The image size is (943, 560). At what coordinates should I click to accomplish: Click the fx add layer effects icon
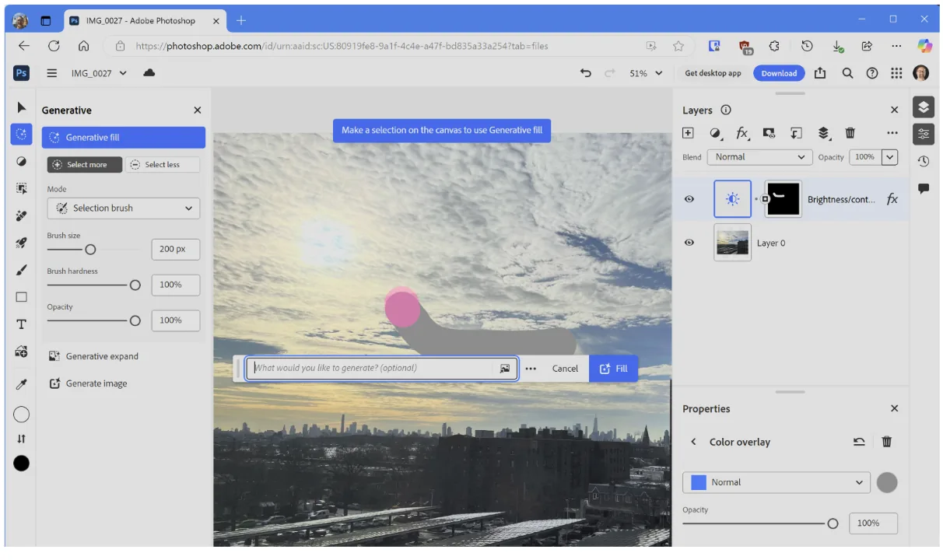pos(742,133)
